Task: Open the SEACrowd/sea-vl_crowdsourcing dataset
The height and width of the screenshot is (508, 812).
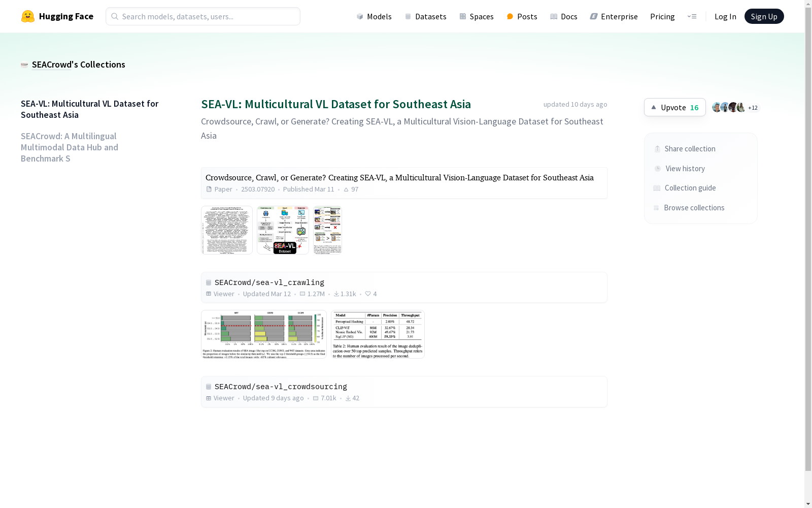Action: (281, 387)
